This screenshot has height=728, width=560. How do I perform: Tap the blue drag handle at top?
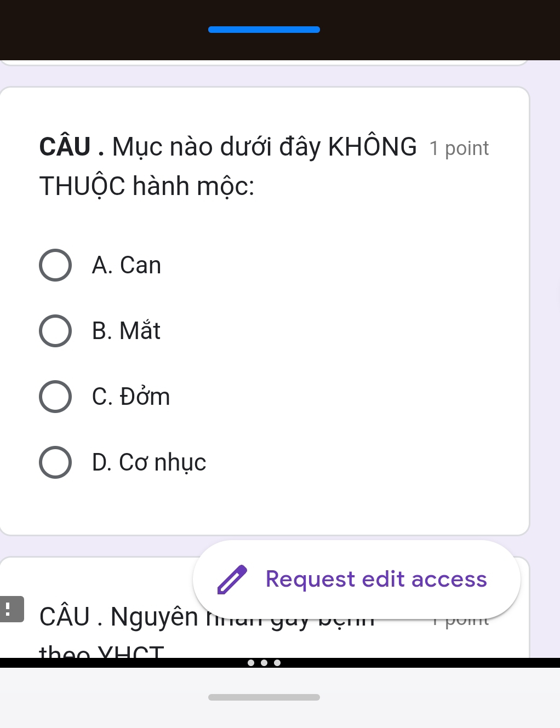[x=264, y=30]
